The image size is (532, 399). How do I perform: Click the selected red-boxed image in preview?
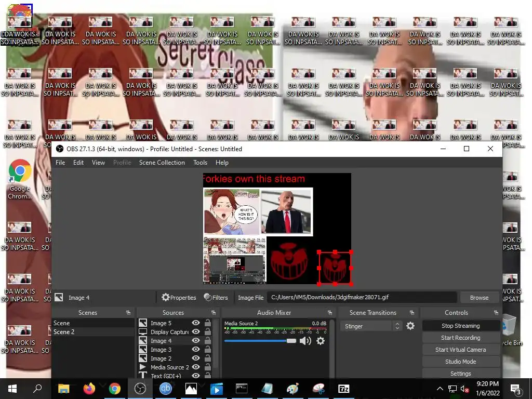point(335,268)
